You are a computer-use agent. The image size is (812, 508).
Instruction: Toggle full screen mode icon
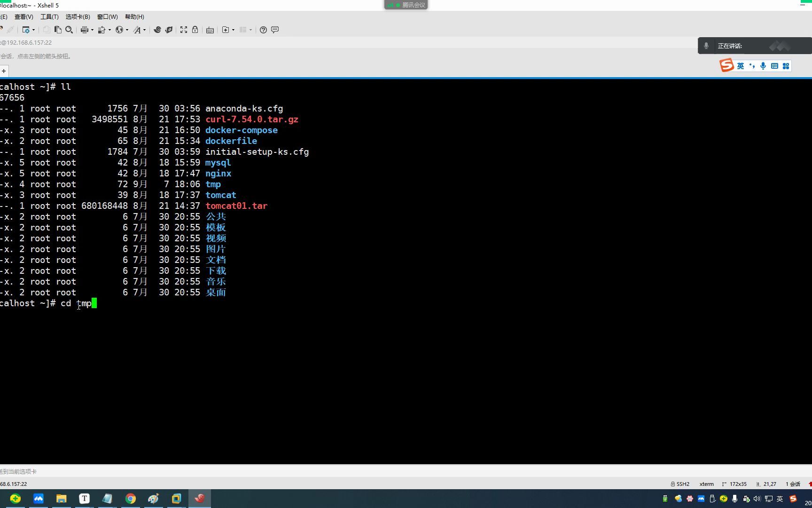[184, 30]
